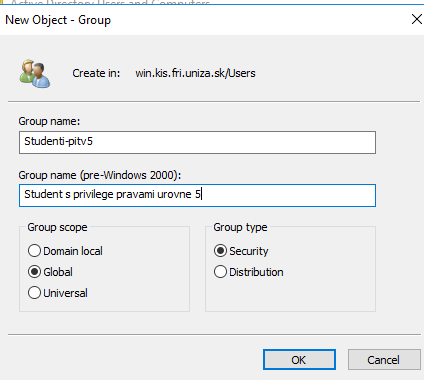The image size is (424, 380).
Task: Cancel the new group dialog
Action: coord(384,360)
